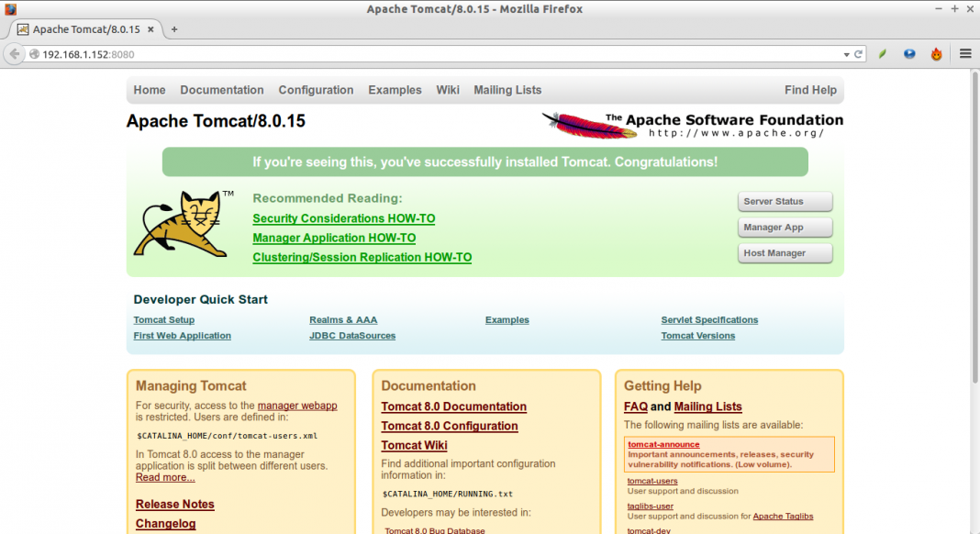Click the Firefox icon in title bar
Screen dimensions: 980x534
(10, 9)
